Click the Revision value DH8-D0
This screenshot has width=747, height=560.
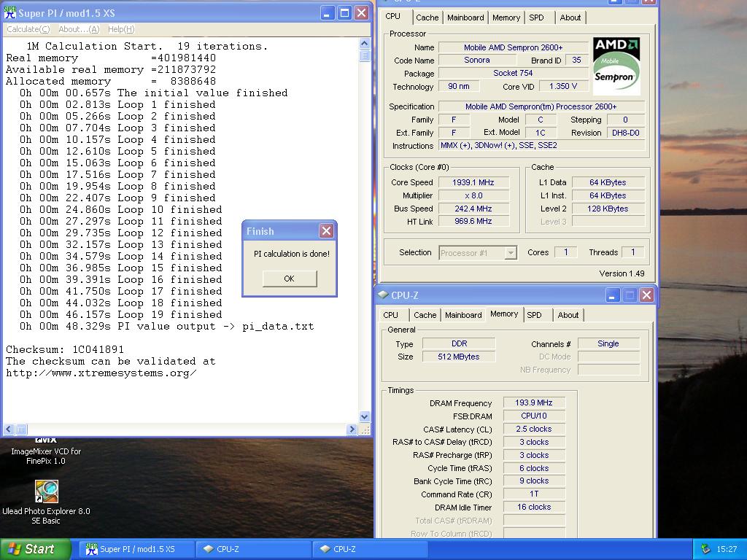click(625, 133)
